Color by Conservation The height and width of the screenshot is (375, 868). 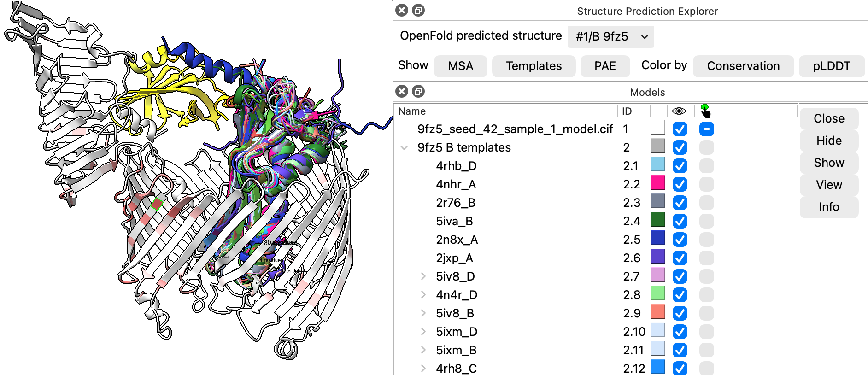[x=743, y=66]
